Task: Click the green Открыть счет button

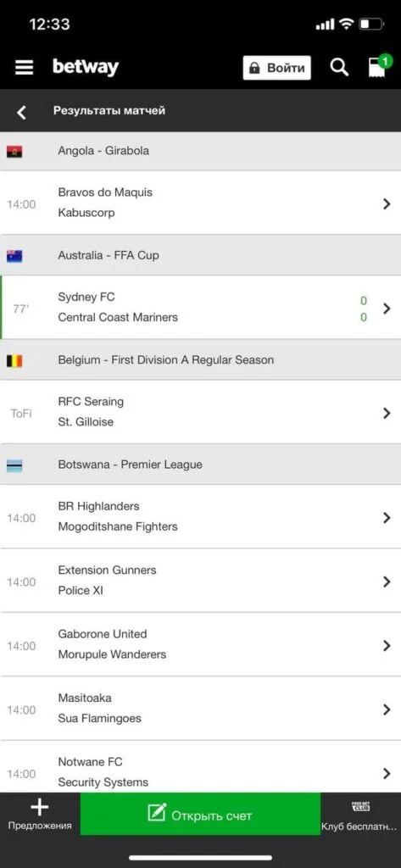Action: point(200,815)
